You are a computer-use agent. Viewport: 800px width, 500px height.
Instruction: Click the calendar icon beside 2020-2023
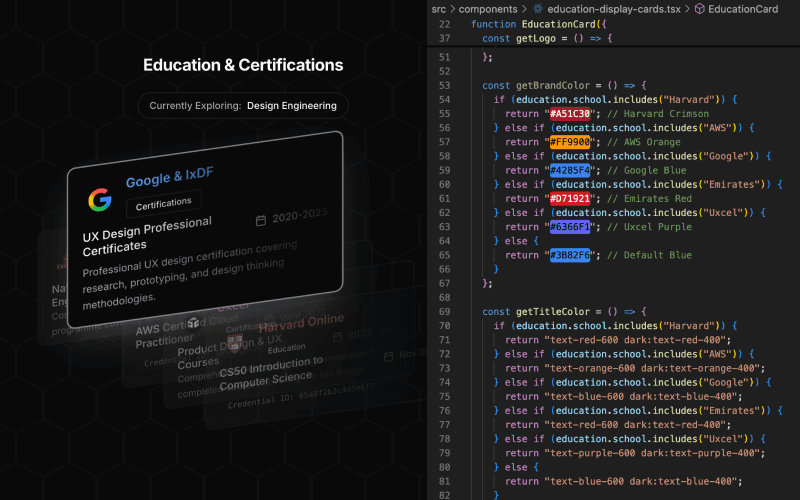coord(261,221)
